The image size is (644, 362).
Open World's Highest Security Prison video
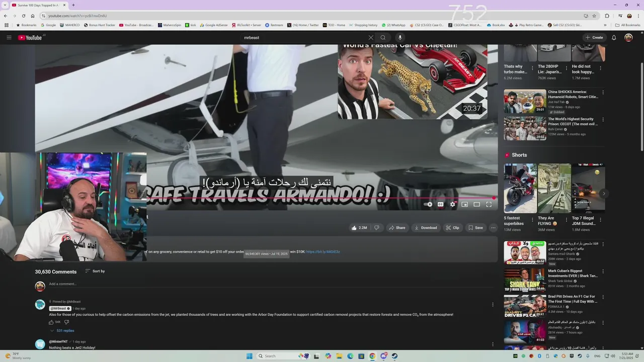[525, 128]
